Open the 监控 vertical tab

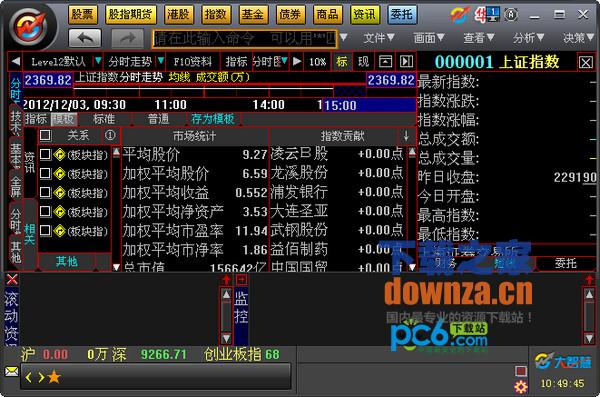[x=241, y=308]
